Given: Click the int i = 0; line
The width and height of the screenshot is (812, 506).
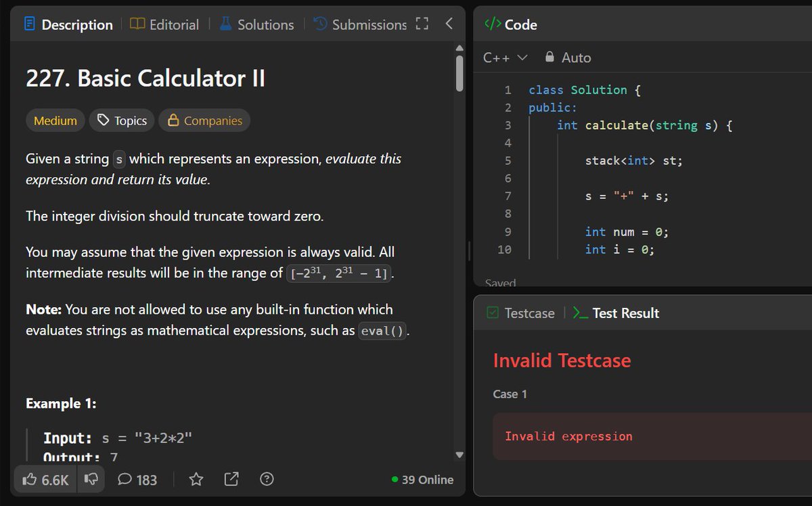Looking at the screenshot, I should tap(619, 250).
